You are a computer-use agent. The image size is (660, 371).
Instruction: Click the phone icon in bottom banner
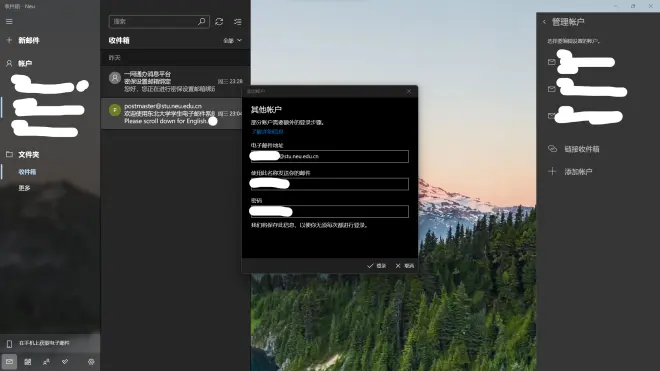pyautogui.click(x=9, y=344)
